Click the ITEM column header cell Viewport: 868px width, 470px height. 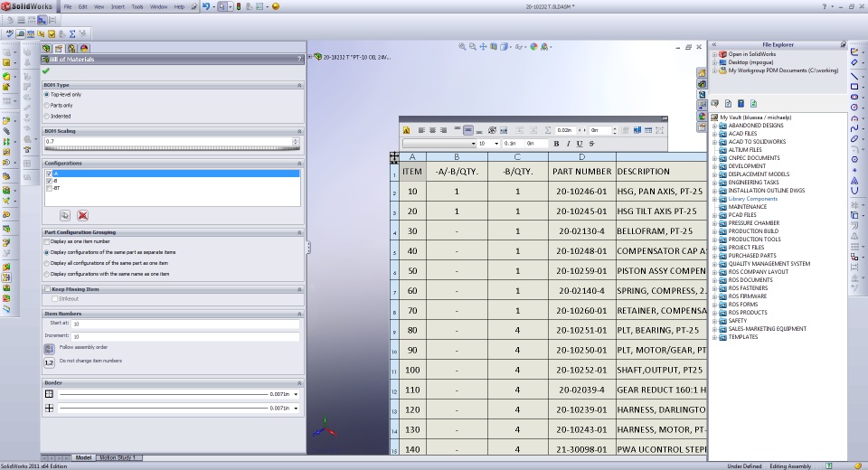tap(412, 172)
